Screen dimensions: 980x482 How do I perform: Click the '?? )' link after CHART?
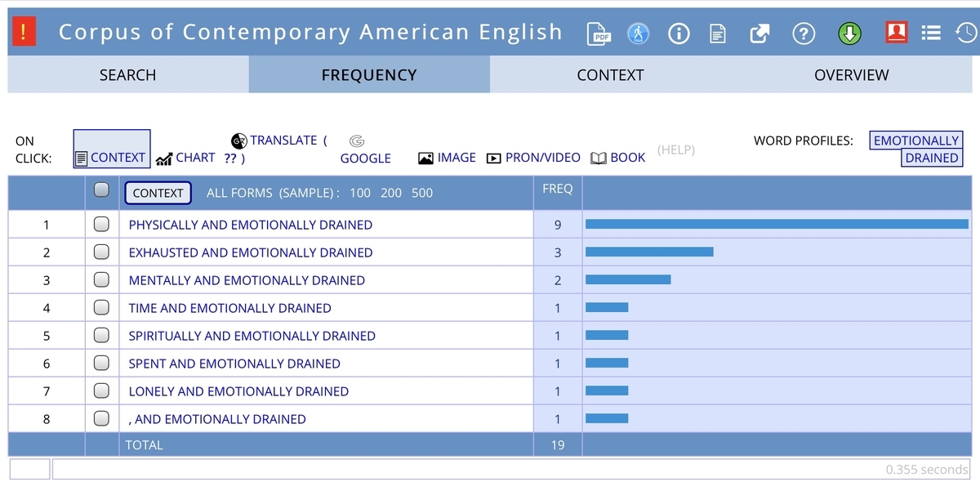click(234, 158)
